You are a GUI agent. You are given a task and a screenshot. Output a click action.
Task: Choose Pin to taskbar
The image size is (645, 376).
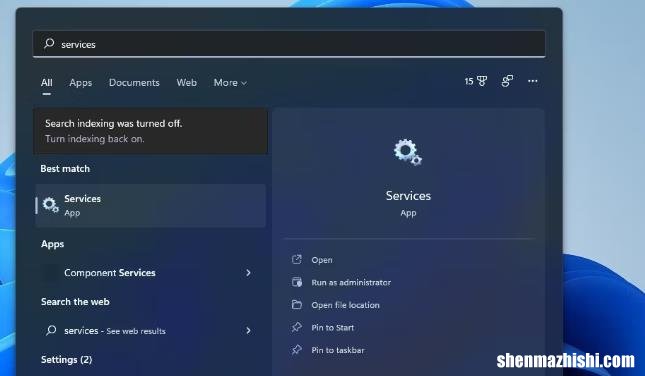pos(338,350)
